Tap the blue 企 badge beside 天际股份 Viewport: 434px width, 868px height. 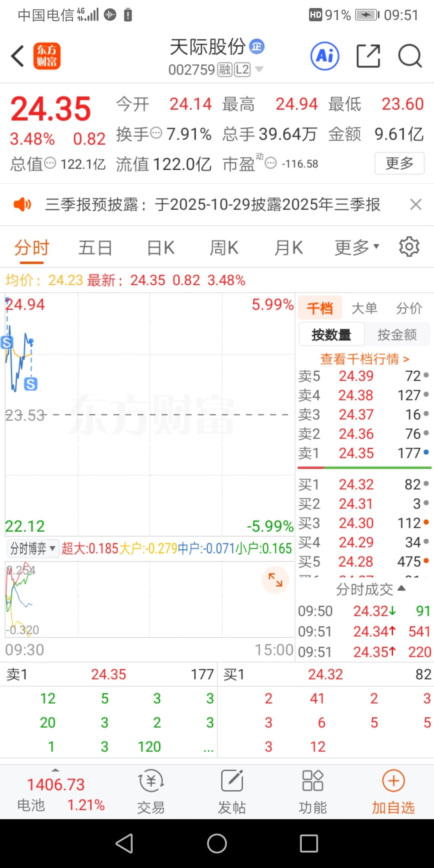point(257,47)
